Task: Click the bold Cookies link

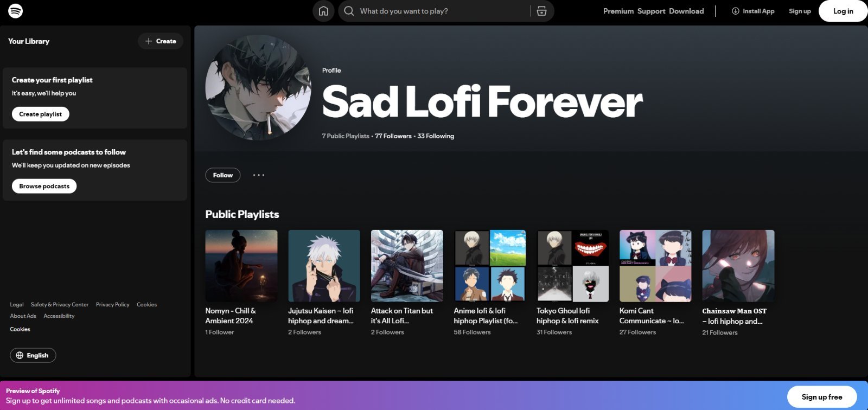Action: point(20,329)
